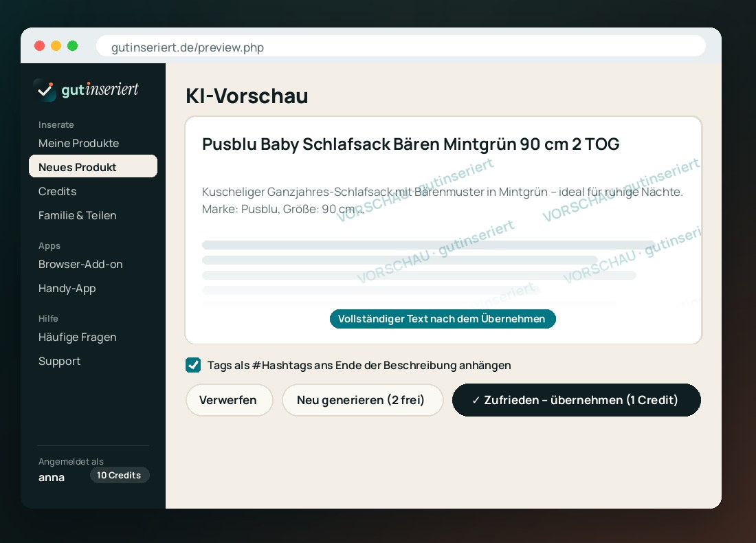Click the product title Pusblu Baby Schlafsack
This screenshot has width=756, height=543.
point(410,144)
